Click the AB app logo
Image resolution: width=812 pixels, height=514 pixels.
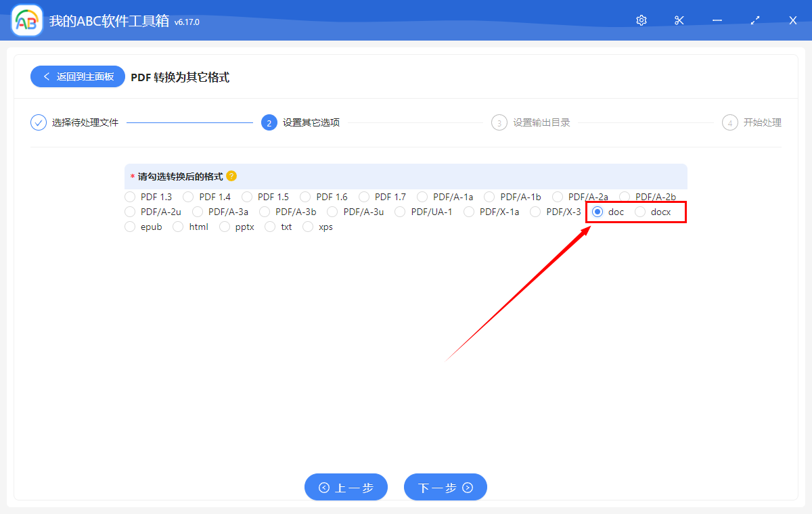tap(26, 20)
